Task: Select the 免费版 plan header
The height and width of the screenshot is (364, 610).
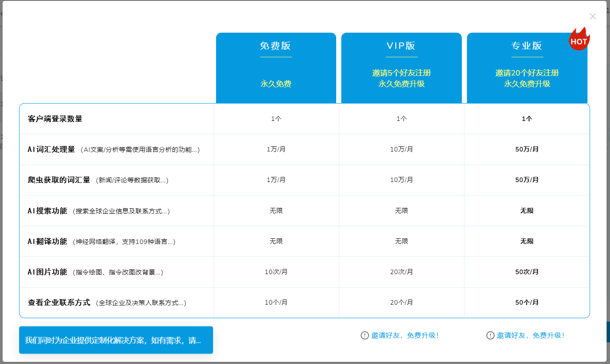Action: coord(275,46)
